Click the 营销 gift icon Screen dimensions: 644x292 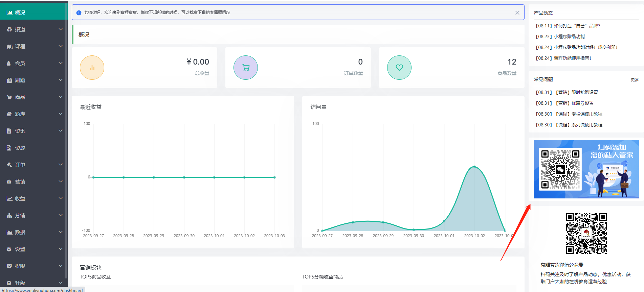9,181
